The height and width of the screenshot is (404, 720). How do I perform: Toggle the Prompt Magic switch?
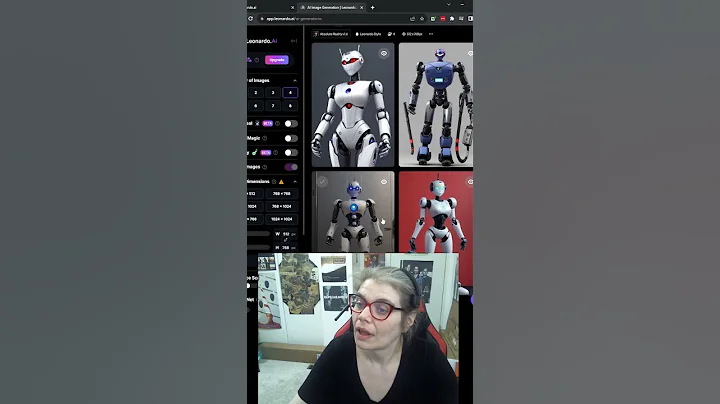click(x=291, y=138)
